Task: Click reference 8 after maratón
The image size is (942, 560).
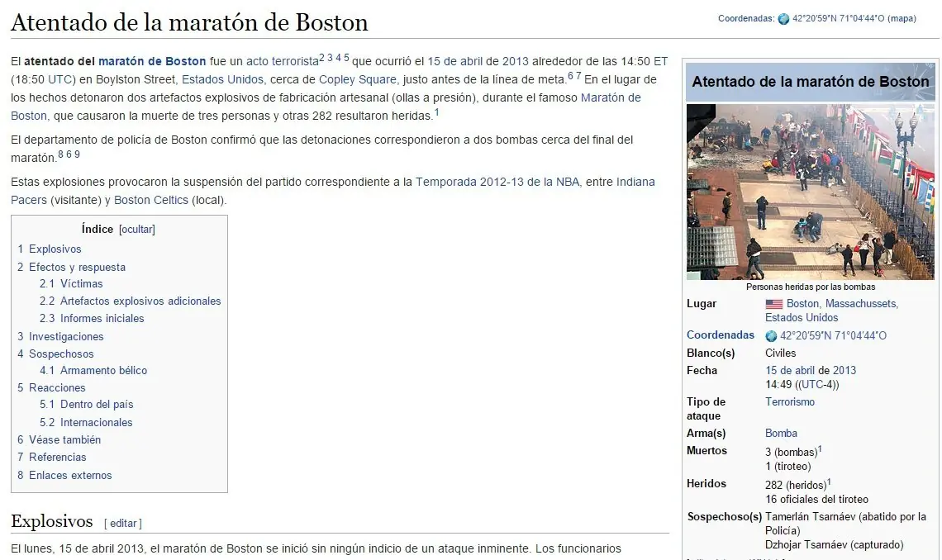Action: pos(60,154)
